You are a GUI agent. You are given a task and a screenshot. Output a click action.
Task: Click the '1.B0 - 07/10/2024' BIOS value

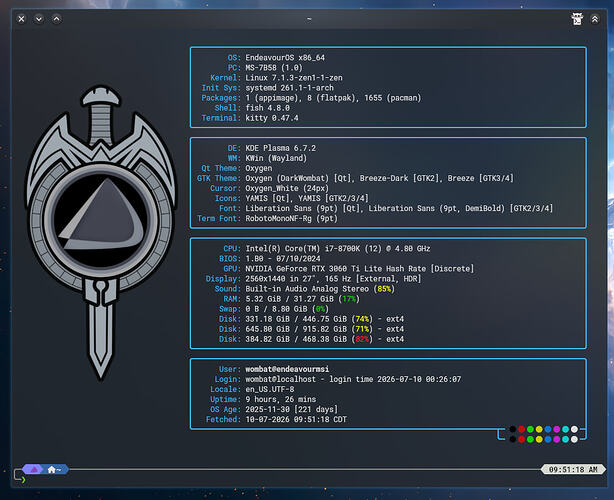click(x=283, y=258)
